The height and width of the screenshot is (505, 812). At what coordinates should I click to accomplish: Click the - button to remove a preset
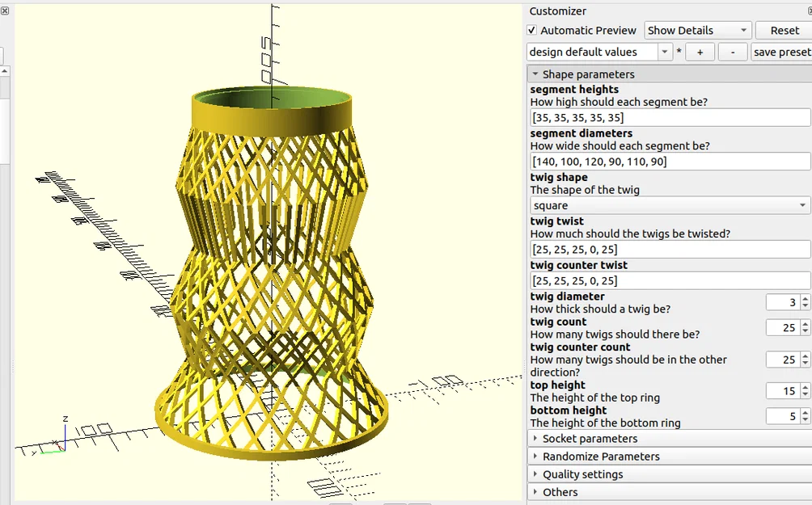pos(732,51)
